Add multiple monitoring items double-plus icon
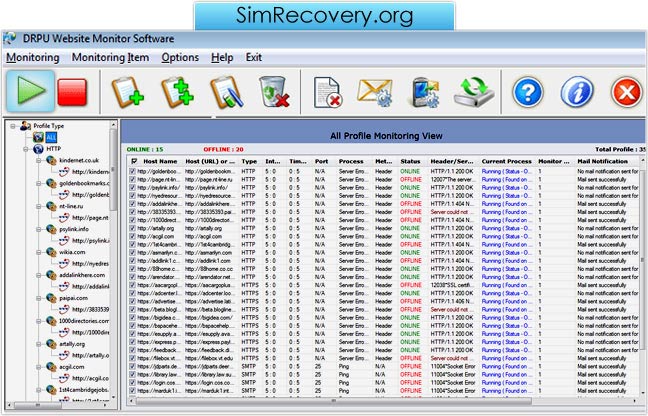Viewport: 648px width, 416px height. (177, 92)
